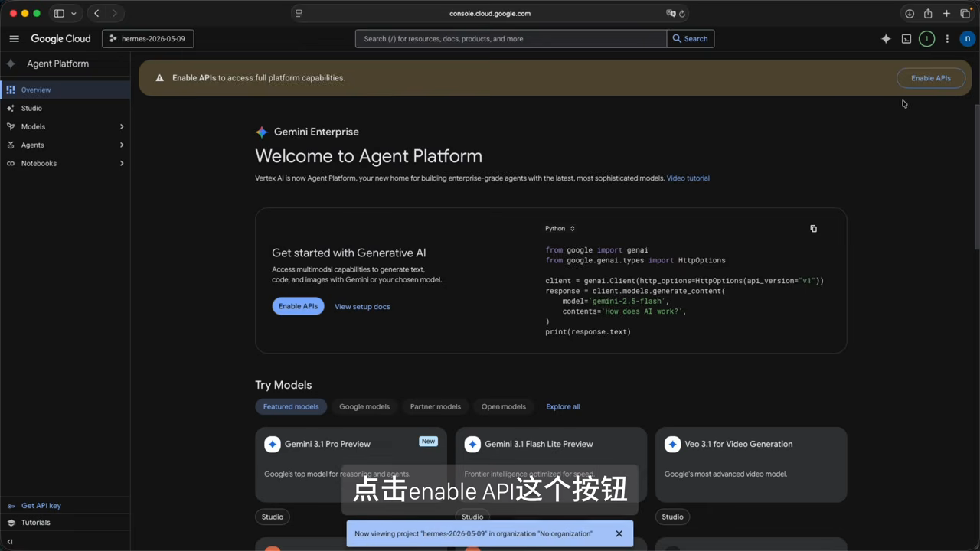Collapse the left navigation panel
This screenshot has height=551, width=980.
tap(10, 542)
